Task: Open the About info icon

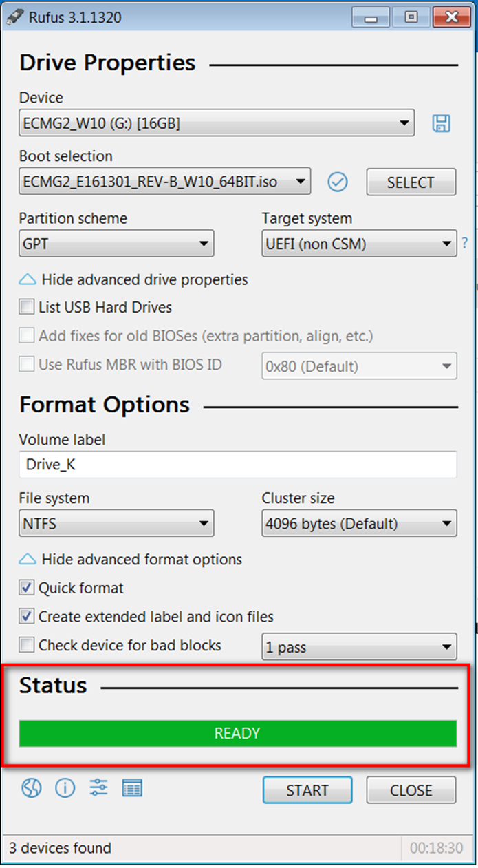Action: [65, 788]
